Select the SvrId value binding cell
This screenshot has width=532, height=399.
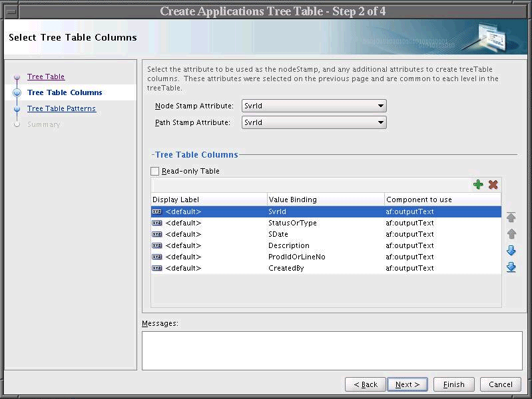(326, 211)
